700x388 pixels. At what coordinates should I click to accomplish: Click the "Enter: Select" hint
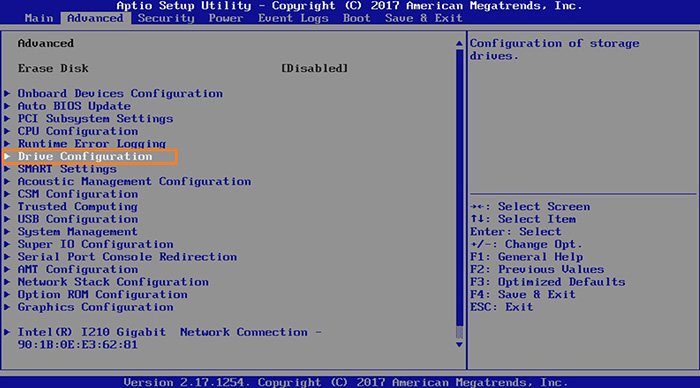[x=516, y=231]
